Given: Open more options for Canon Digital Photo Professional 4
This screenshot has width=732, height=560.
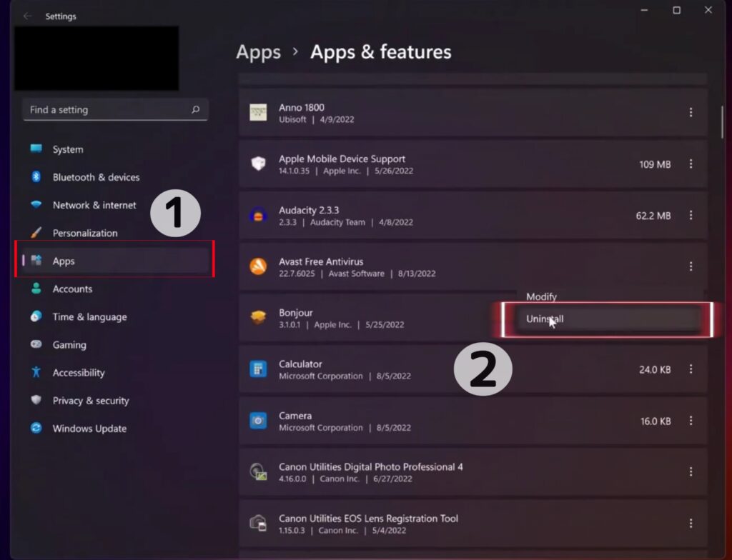Looking at the screenshot, I should [x=691, y=472].
